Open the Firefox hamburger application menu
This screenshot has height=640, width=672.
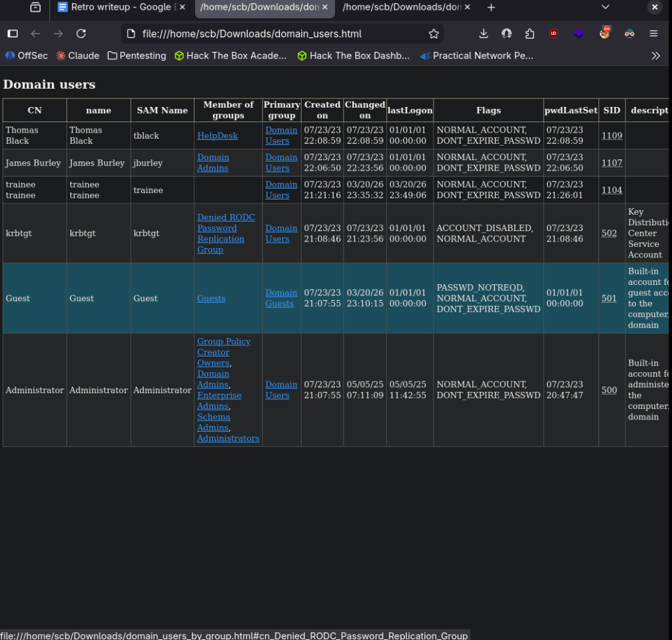click(x=653, y=33)
